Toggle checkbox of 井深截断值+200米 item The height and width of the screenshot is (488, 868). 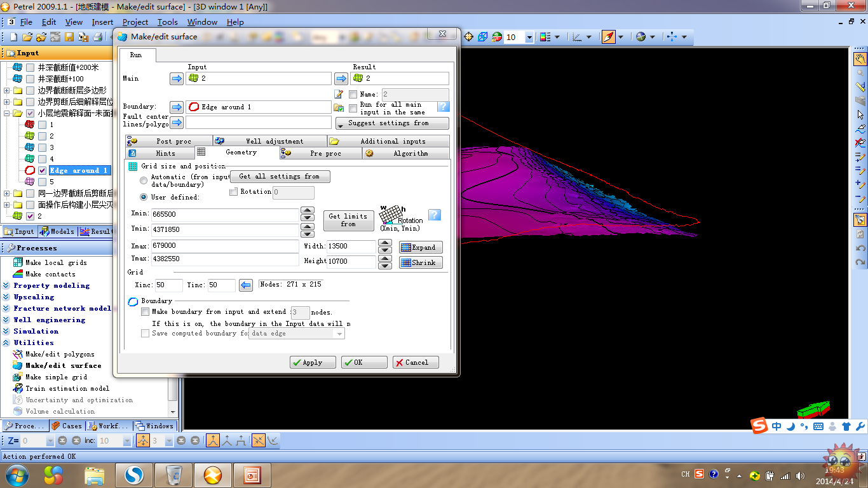30,67
